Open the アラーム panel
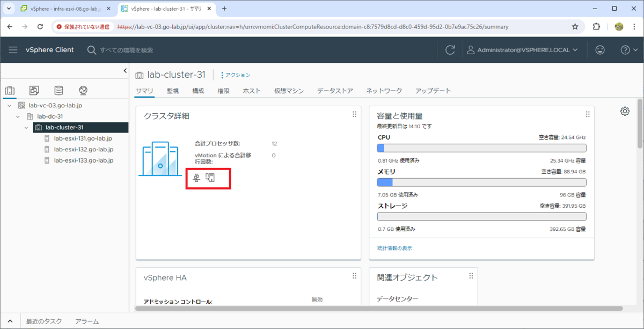644x329 pixels. (x=87, y=321)
